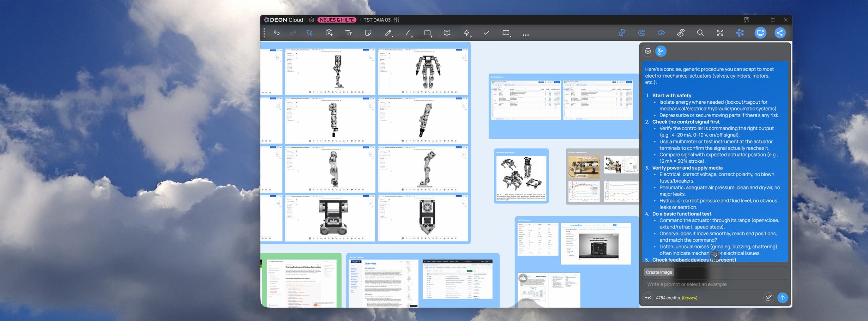Open the magnifier search tool
This screenshot has height=321, width=868.
[x=700, y=33]
